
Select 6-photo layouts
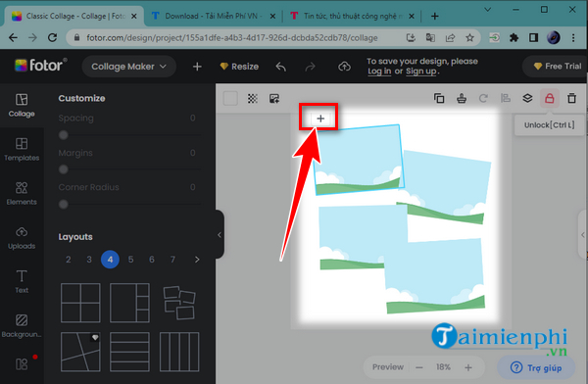[152, 260]
